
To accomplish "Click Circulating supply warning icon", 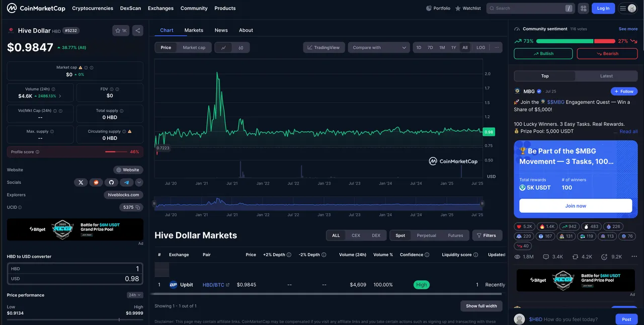I will [x=130, y=131].
